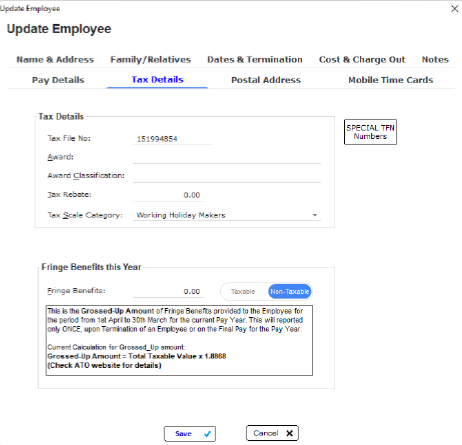Image resolution: width=462 pixels, height=445 pixels.
Task: Click the Tax Scale Category dropdown arrow
Action: coord(314,215)
